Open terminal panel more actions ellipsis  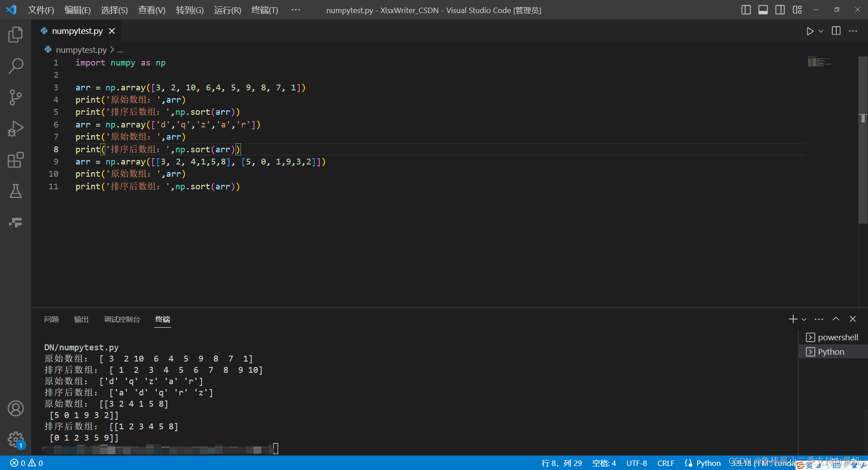[819, 319]
